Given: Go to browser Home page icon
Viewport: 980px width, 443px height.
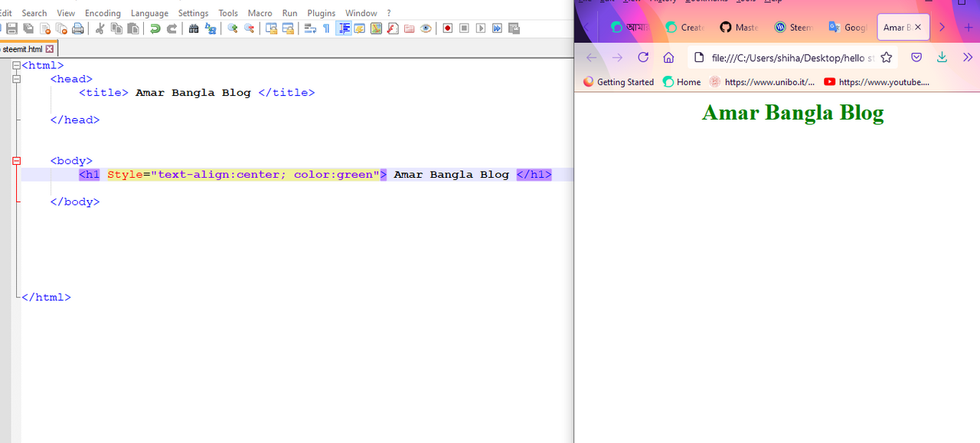Looking at the screenshot, I should [668, 57].
